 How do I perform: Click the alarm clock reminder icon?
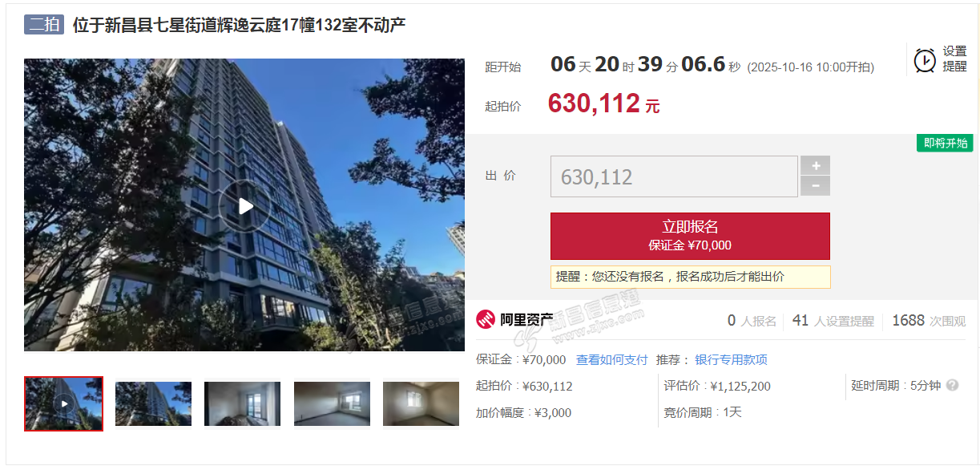(925, 60)
